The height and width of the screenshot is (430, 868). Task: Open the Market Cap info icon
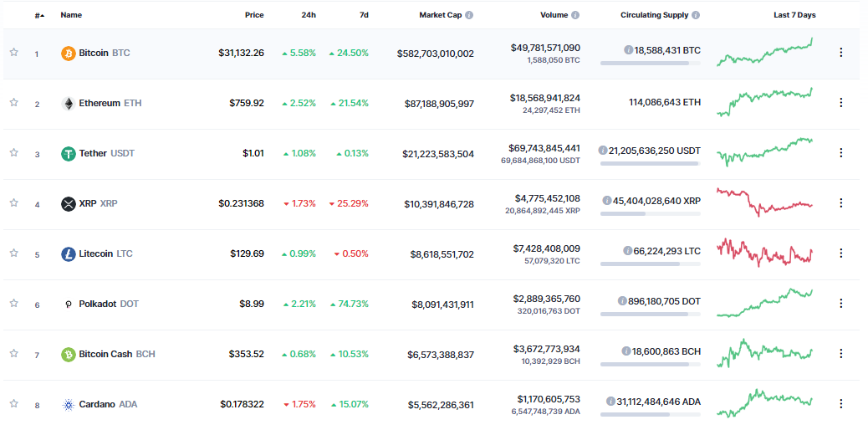pos(469,15)
